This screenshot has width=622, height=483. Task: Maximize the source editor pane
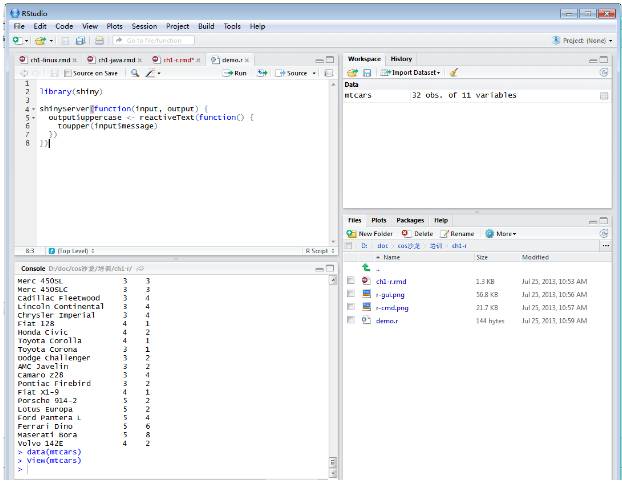[330, 60]
